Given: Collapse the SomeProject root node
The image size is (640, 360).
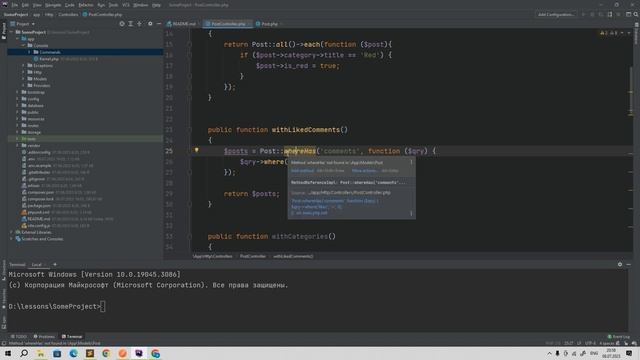Looking at the screenshot, I should click(x=12, y=32).
